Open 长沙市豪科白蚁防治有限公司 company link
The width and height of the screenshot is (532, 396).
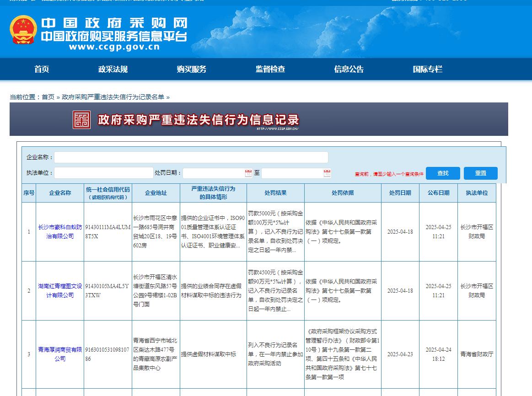click(x=60, y=231)
